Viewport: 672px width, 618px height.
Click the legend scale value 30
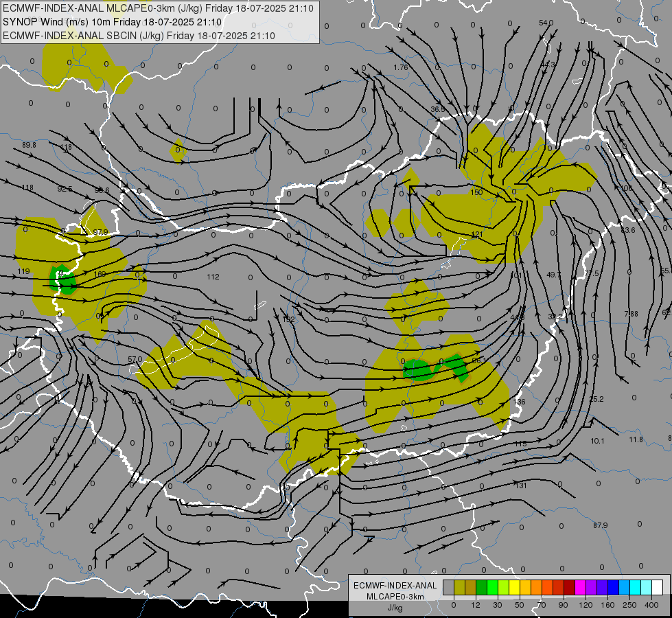click(497, 605)
